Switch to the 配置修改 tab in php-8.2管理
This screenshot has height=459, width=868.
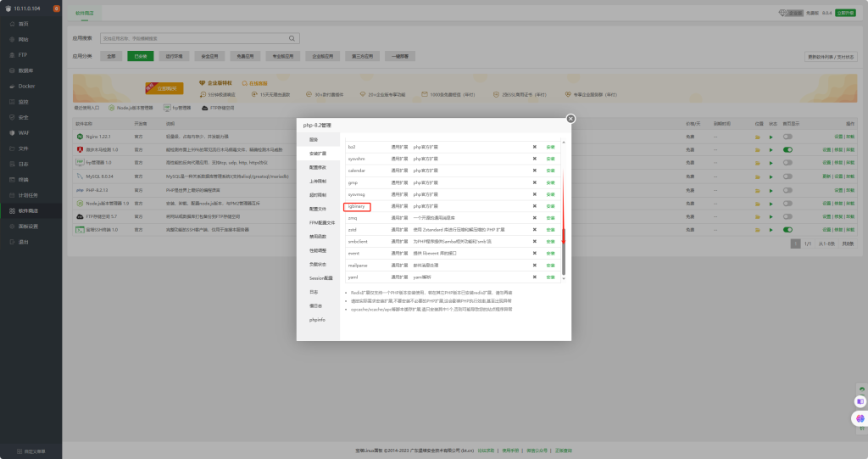pyautogui.click(x=319, y=167)
